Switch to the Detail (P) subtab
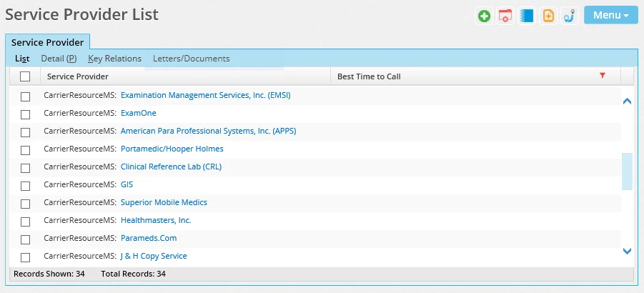 click(59, 59)
